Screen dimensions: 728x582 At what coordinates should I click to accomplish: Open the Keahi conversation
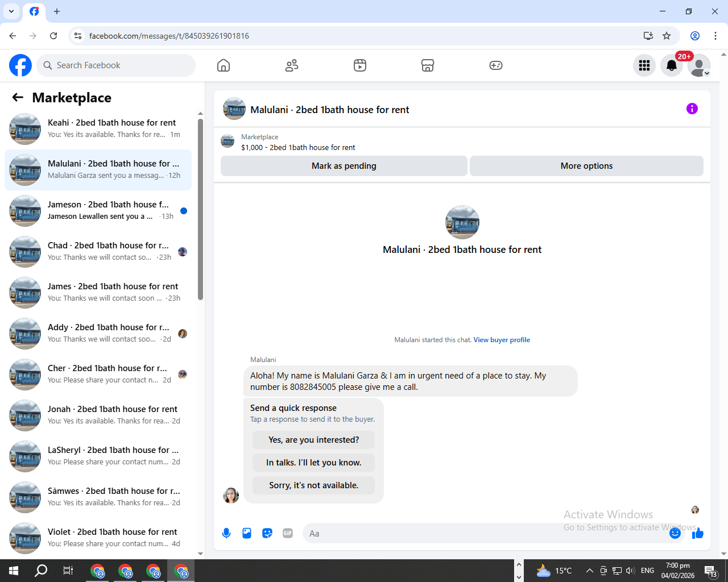point(98,129)
